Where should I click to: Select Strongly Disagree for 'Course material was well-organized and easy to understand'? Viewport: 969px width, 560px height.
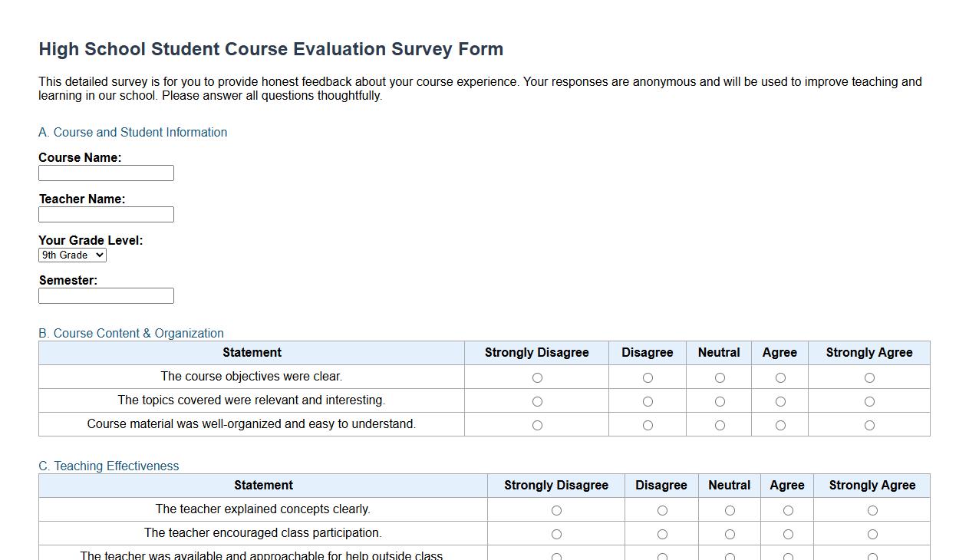tap(536, 423)
